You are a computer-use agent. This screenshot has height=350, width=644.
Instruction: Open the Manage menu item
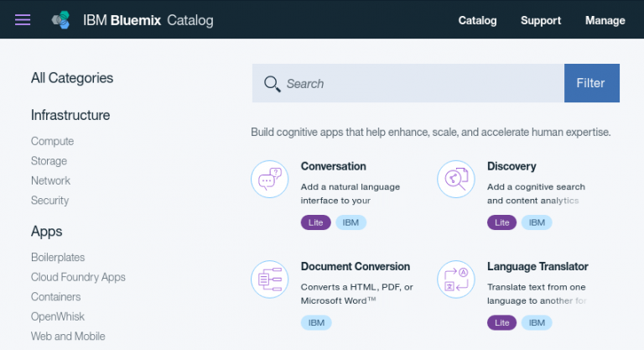point(605,21)
